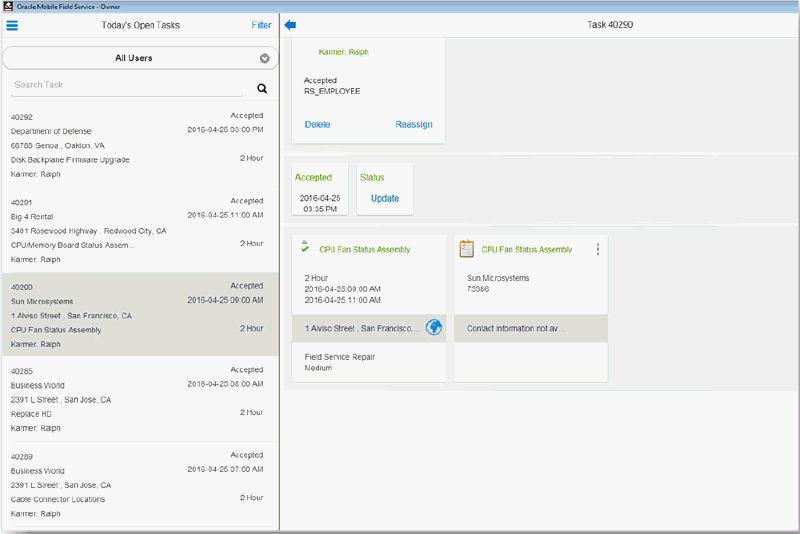Image resolution: width=800 pixels, height=534 pixels.
Task: Click Cable Connector Locations text
Action: click(x=58, y=499)
